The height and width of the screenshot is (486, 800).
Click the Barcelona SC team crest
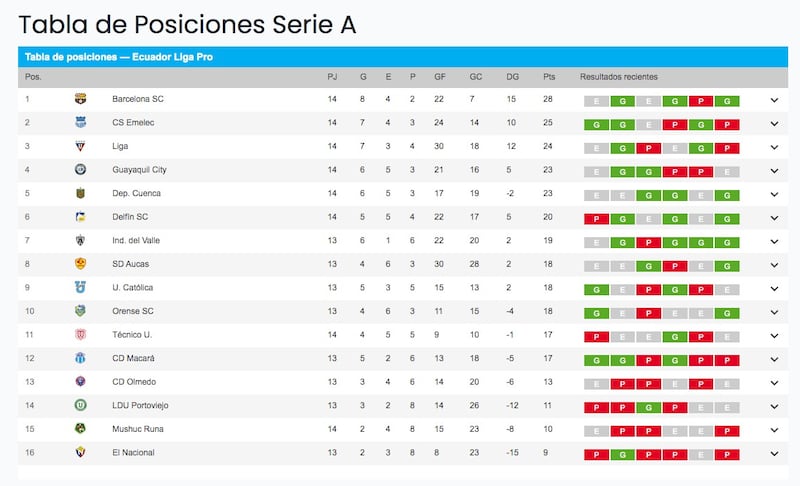[80, 99]
